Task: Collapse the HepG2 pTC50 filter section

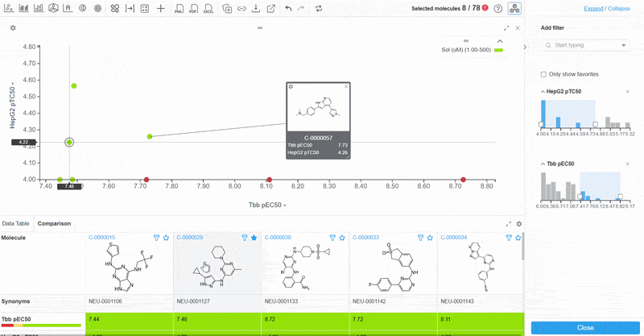Action: pos(543,92)
